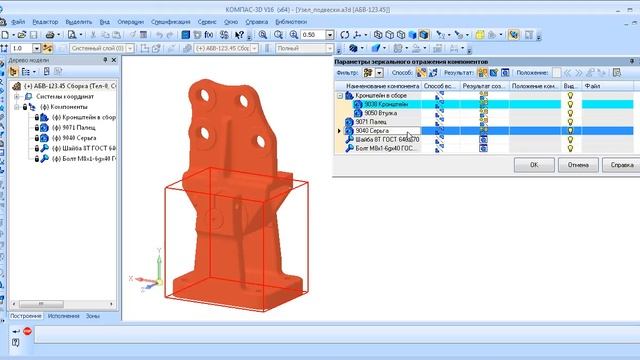Screen dimensions: 640x360
Task: Toggle visibility bulb for 9040 Серьга row
Action: coord(570,131)
